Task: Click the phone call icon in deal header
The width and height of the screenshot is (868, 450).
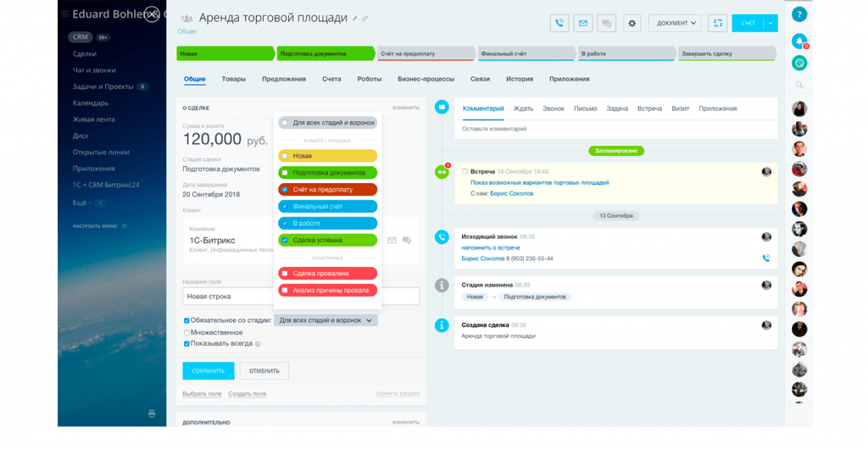Action: [559, 23]
